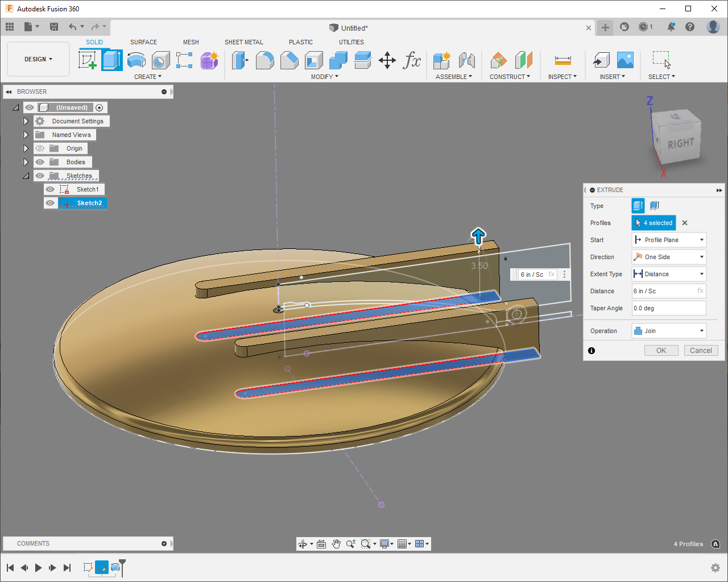Toggle visibility of Sketch1
Screen dimensions: 728x582
51,189
